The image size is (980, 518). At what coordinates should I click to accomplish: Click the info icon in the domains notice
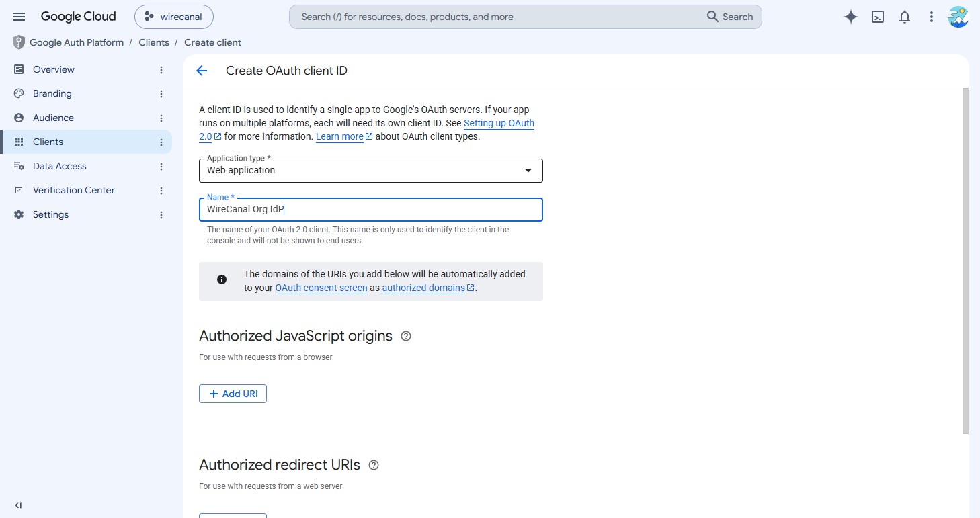point(222,279)
